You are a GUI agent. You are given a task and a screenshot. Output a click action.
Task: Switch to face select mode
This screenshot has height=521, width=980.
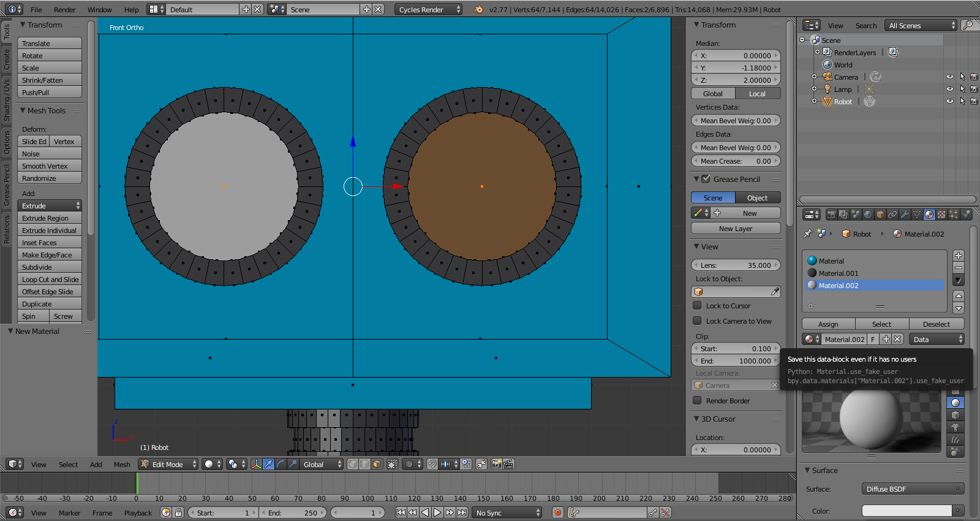tap(377, 464)
